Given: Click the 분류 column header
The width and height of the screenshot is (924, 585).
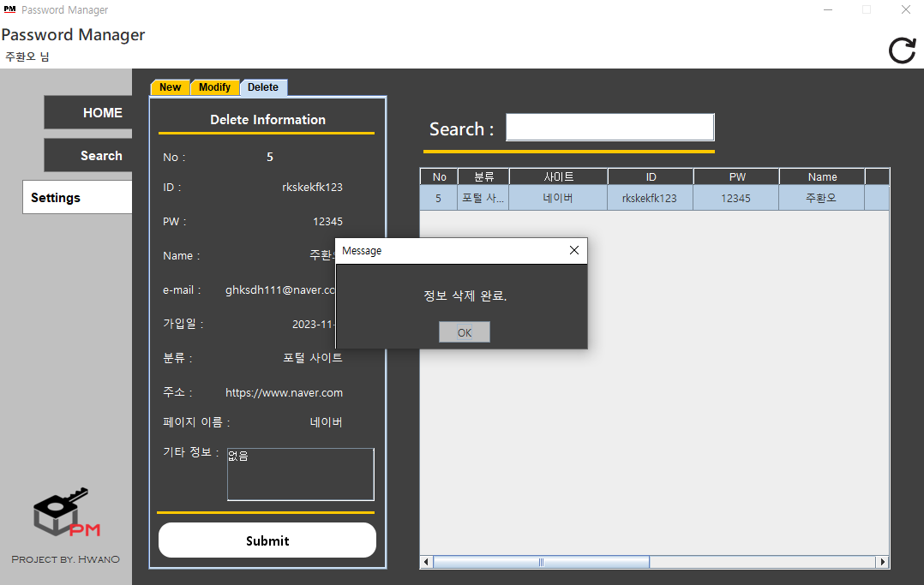Looking at the screenshot, I should 483,176.
